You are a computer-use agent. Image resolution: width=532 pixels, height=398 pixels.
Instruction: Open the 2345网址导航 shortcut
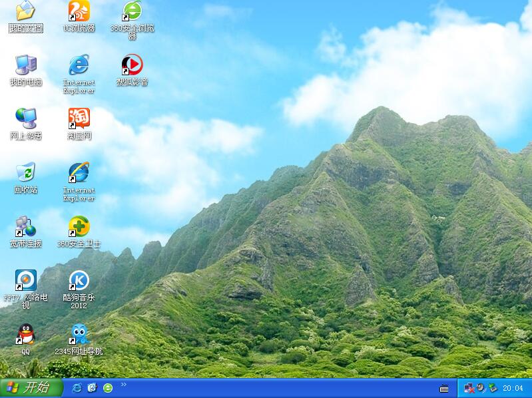(x=79, y=335)
